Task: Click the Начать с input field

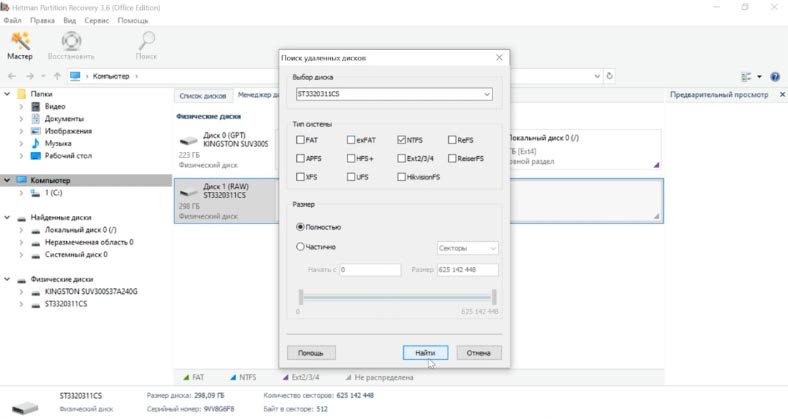Action: [370, 270]
